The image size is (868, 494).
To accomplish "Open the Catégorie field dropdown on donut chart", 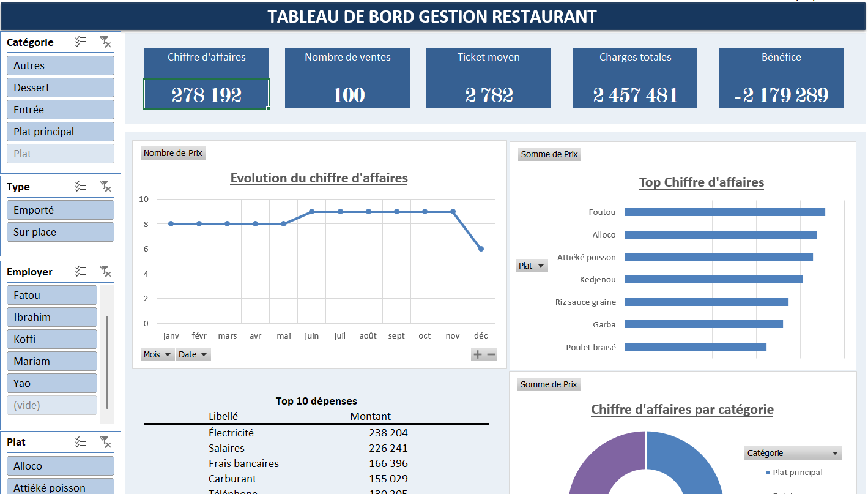I will pyautogui.click(x=793, y=453).
